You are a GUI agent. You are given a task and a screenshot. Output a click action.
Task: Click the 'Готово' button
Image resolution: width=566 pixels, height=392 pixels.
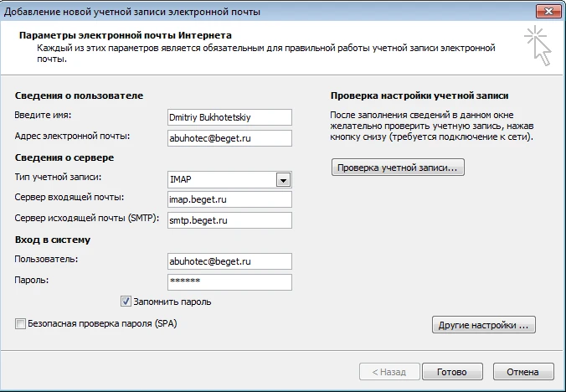452,372
